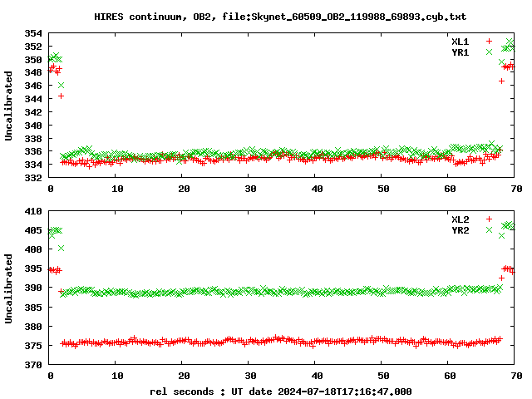
Task: Click the green cross marker beside YR2
Action: click(489, 229)
